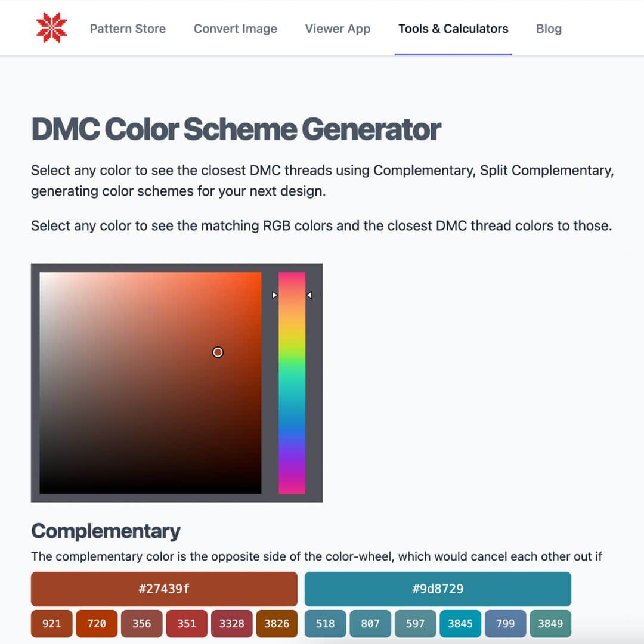
Task: Visit the Blog section
Action: [x=549, y=29]
